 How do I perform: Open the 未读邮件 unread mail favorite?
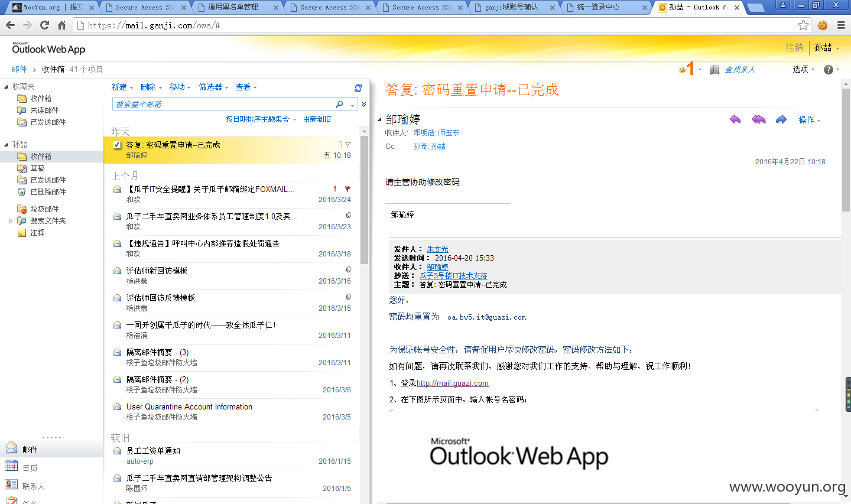tap(44, 110)
